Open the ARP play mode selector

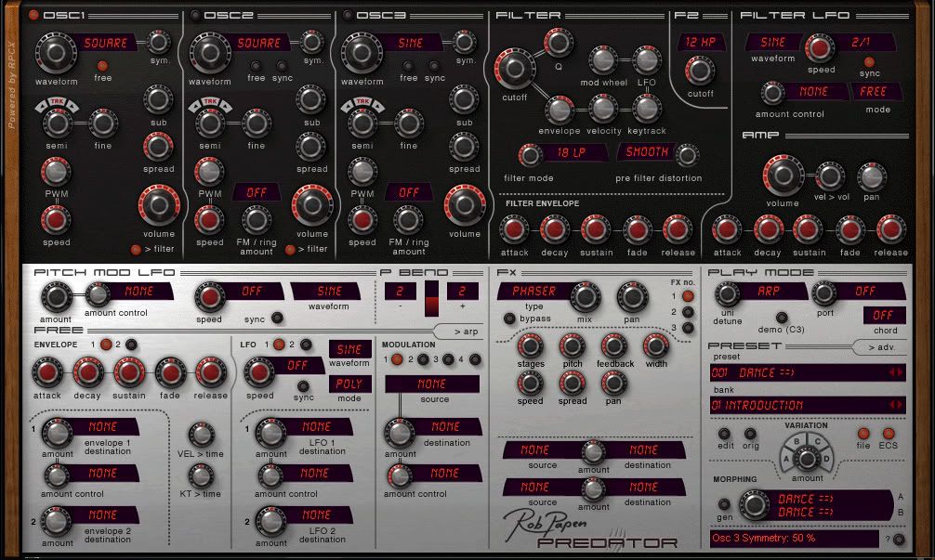[770, 292]
